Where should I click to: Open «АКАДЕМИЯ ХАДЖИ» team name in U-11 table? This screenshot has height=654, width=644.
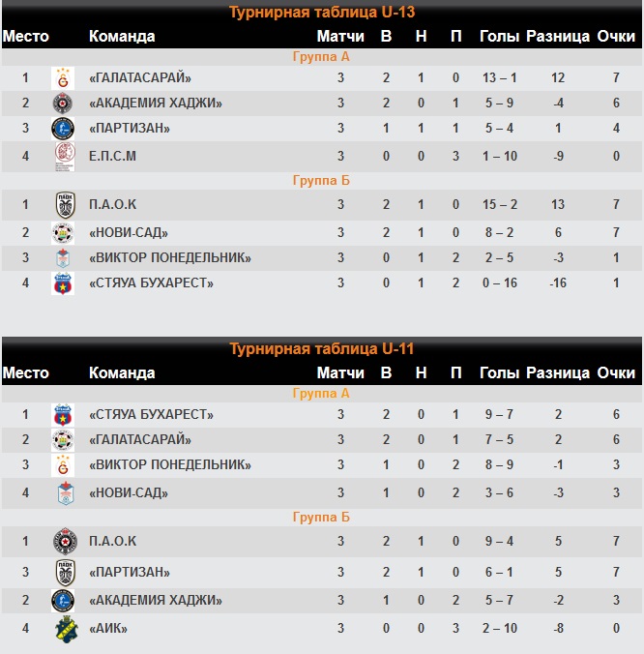tap(156, 600)
